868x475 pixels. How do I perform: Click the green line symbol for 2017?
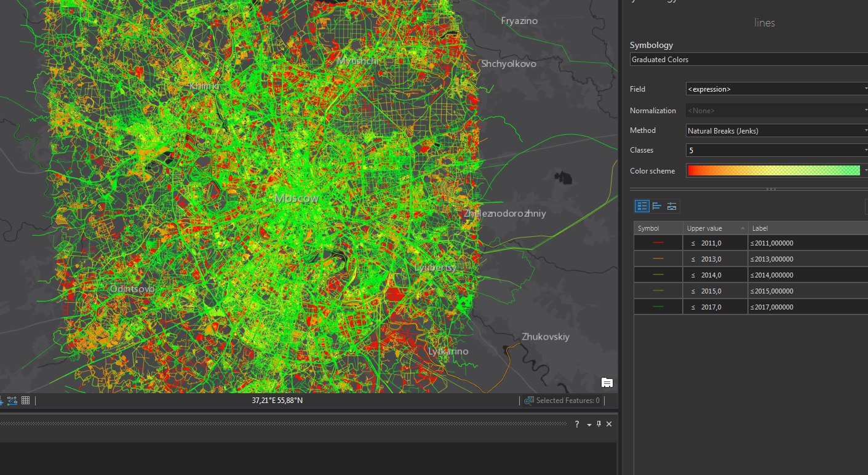658,307
